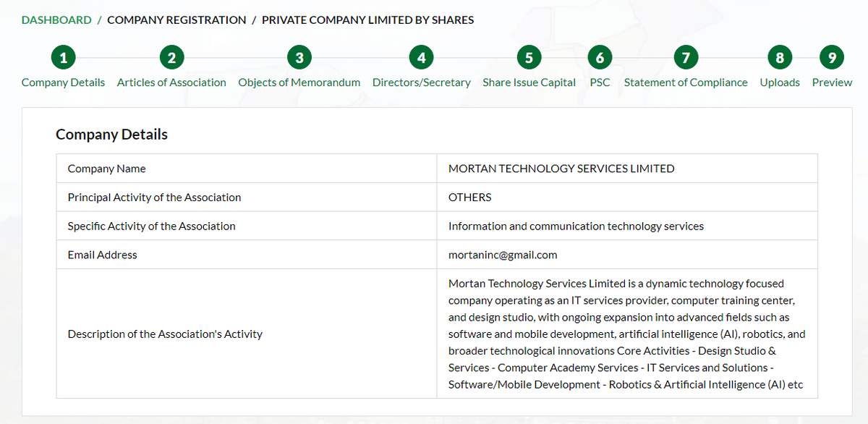
Task: Click COMPANY REGISTRATION breadcrumb
Action: click(176, 20)
